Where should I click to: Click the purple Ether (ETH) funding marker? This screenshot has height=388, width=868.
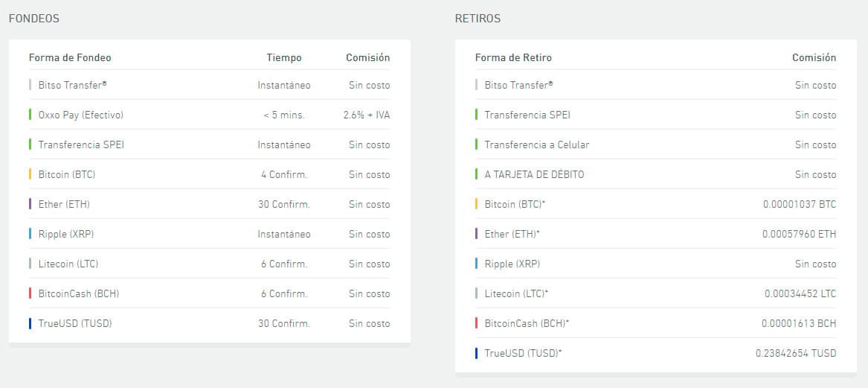[30, 204]
